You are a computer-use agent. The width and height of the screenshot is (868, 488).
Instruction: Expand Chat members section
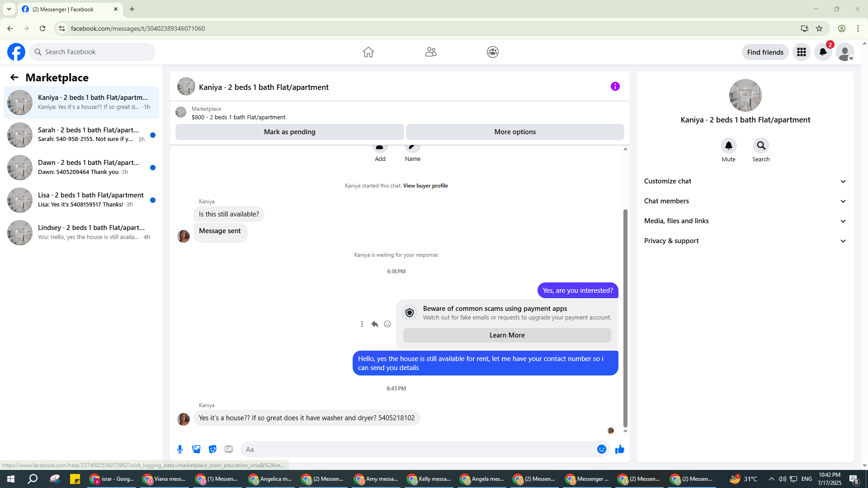745,201
